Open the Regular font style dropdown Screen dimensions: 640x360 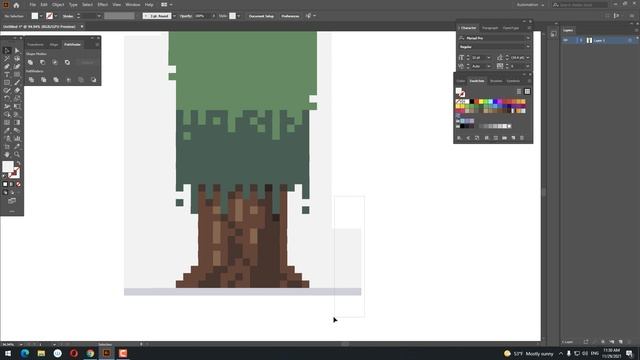tap(528, 47)
